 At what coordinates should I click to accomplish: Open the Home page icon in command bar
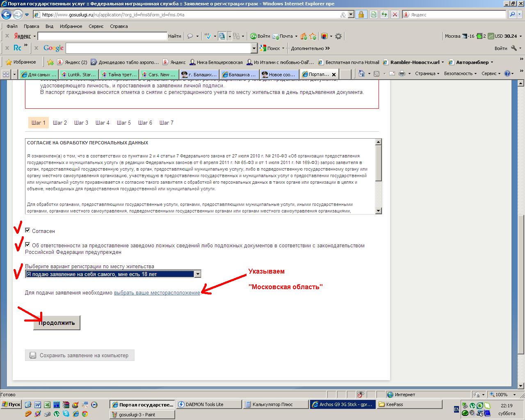pyautogui.click(x=361, y=74)
